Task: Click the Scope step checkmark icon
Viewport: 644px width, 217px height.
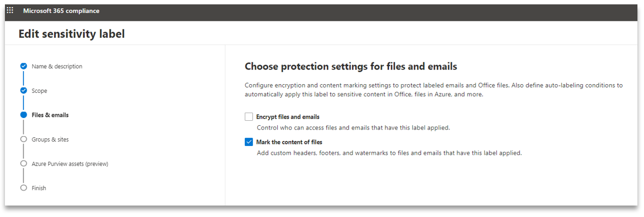Action: pyautogui.click(x=24, y=91)
